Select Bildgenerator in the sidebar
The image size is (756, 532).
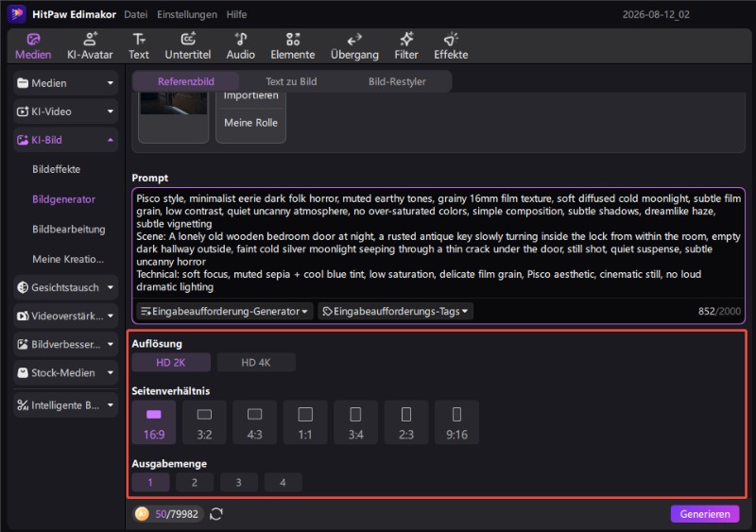[63, 199]
